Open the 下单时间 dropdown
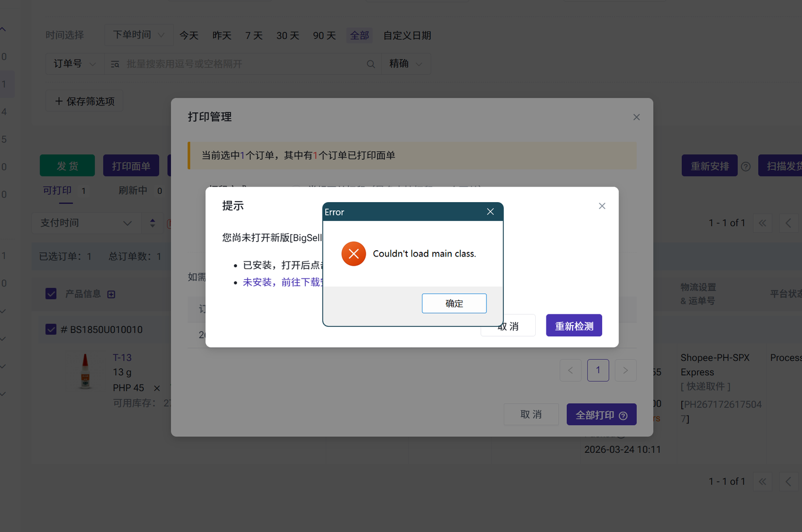The image size is (802, 532). point(138,35)
